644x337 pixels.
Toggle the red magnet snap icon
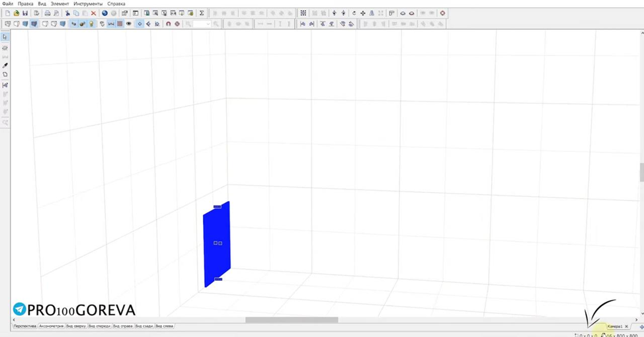click(x=169, y=24)
